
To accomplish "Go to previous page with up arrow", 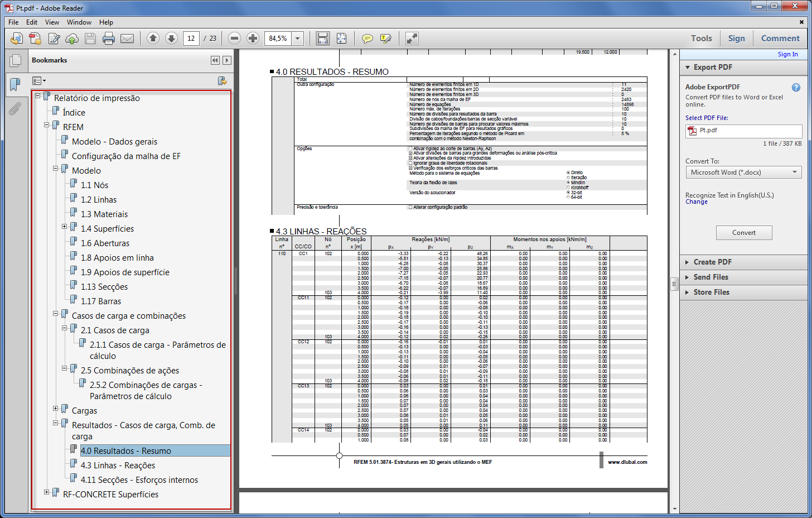I will pos(153,39).
